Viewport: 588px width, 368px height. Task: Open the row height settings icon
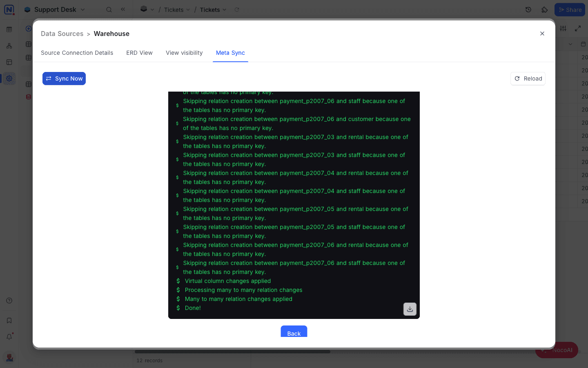click(563, 28)
